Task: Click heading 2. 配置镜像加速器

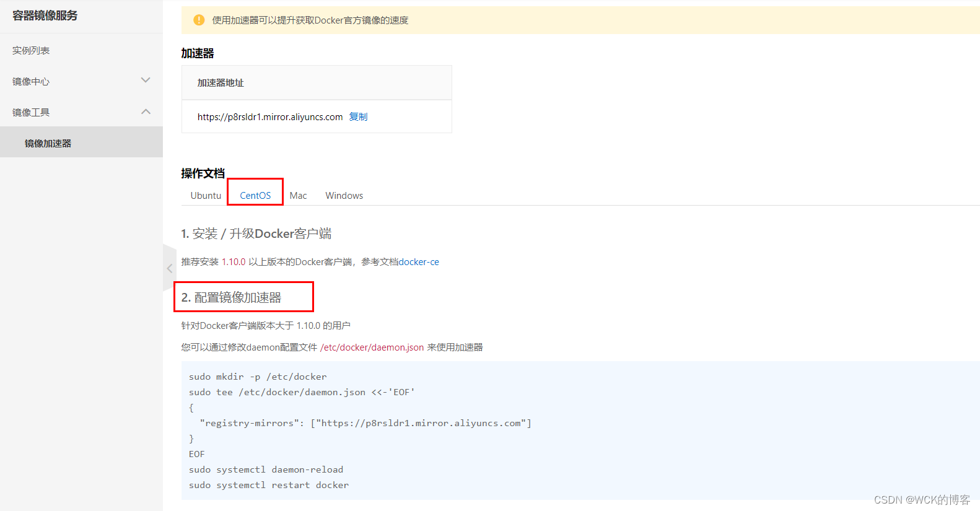Action: 231,297
